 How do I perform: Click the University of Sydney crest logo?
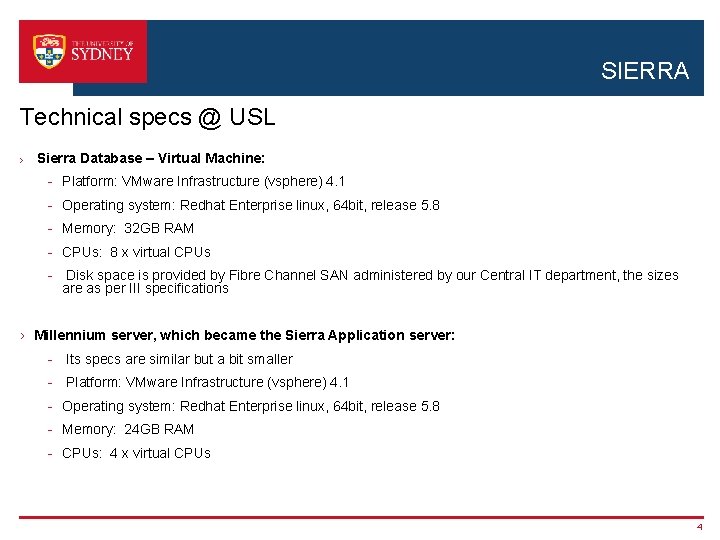[49, 51]
